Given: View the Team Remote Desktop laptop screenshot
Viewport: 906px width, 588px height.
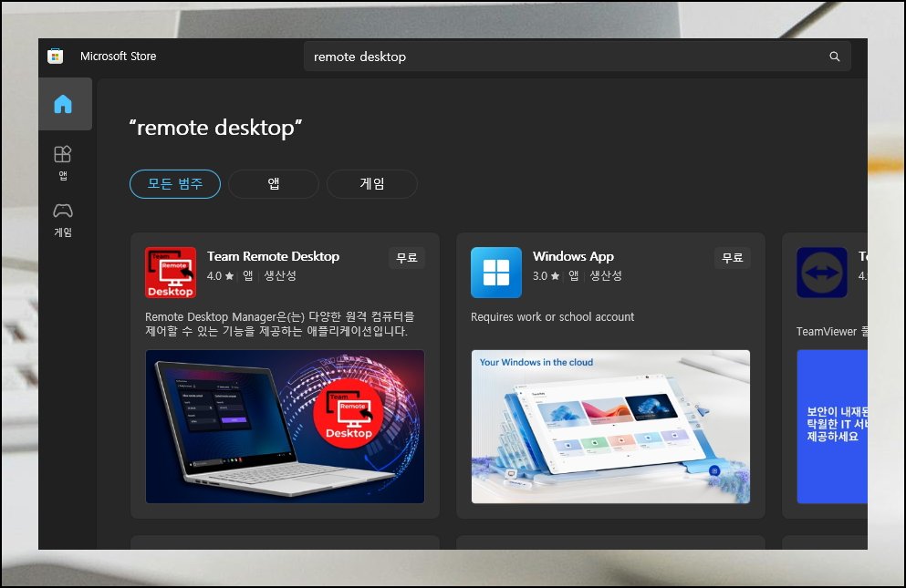Looking at the screenshot, I should tap(285, 427).
